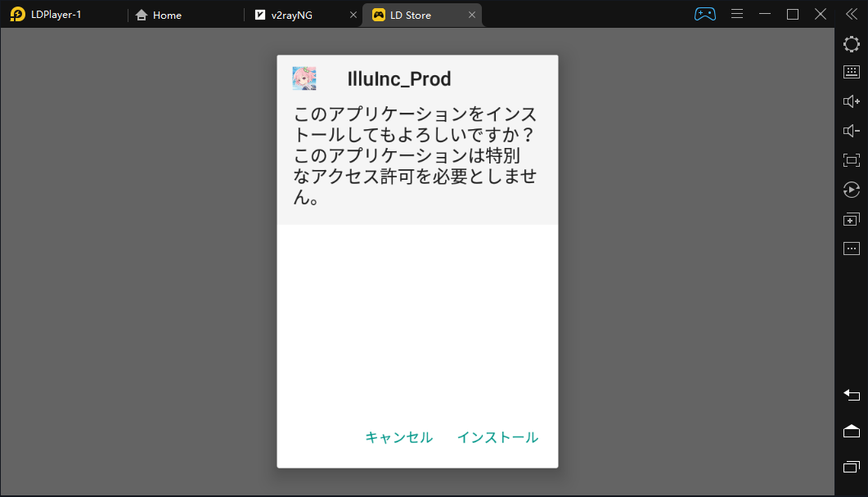Increase the emulator volume
The height and width of the screenshot is (497, 868).
click(851, 101)
